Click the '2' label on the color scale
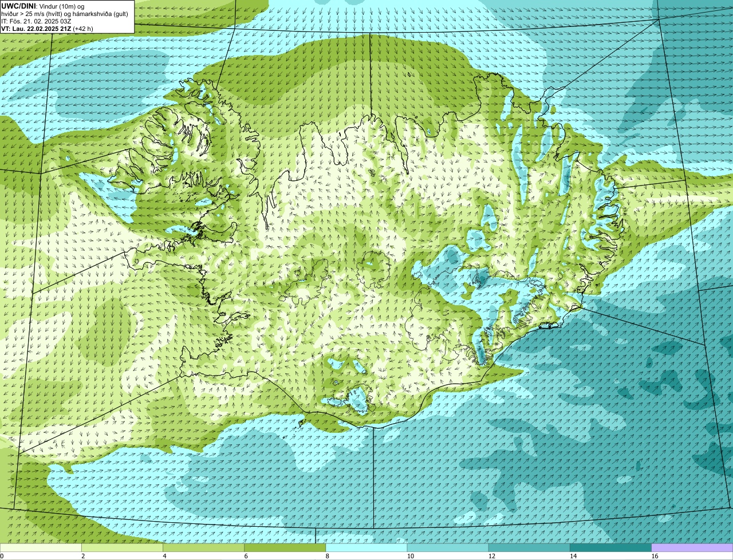Viewport: 733px width, 560px height. point(83,556)
